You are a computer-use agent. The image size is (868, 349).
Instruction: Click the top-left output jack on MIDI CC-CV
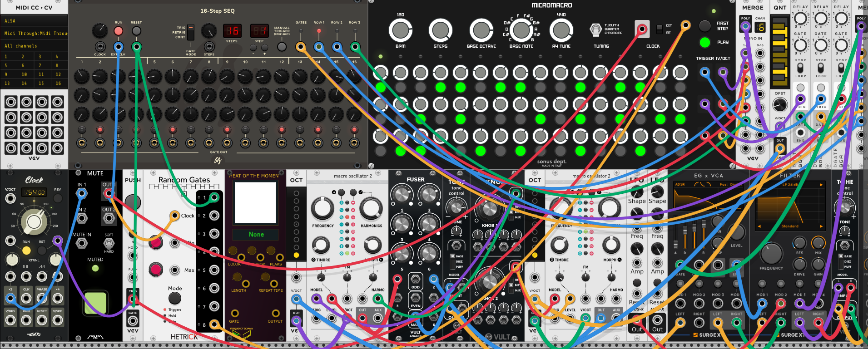(x=11, y=102)
